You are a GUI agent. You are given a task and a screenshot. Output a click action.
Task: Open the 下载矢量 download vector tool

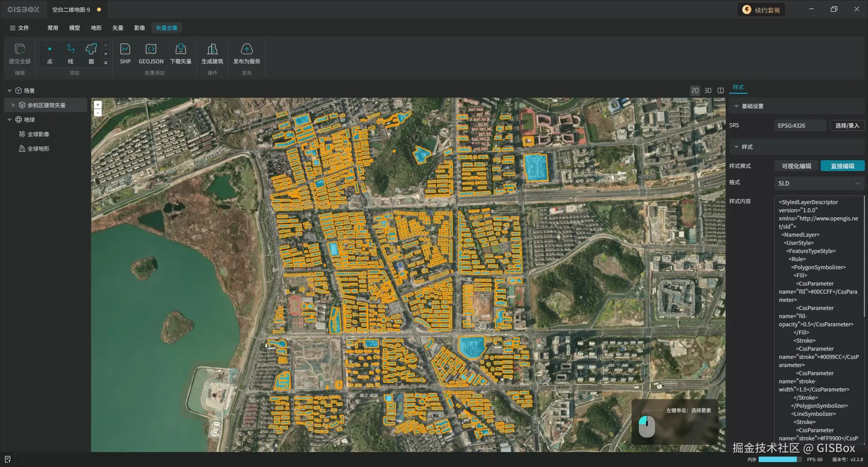pyautogui.click(x=181, y=53)
